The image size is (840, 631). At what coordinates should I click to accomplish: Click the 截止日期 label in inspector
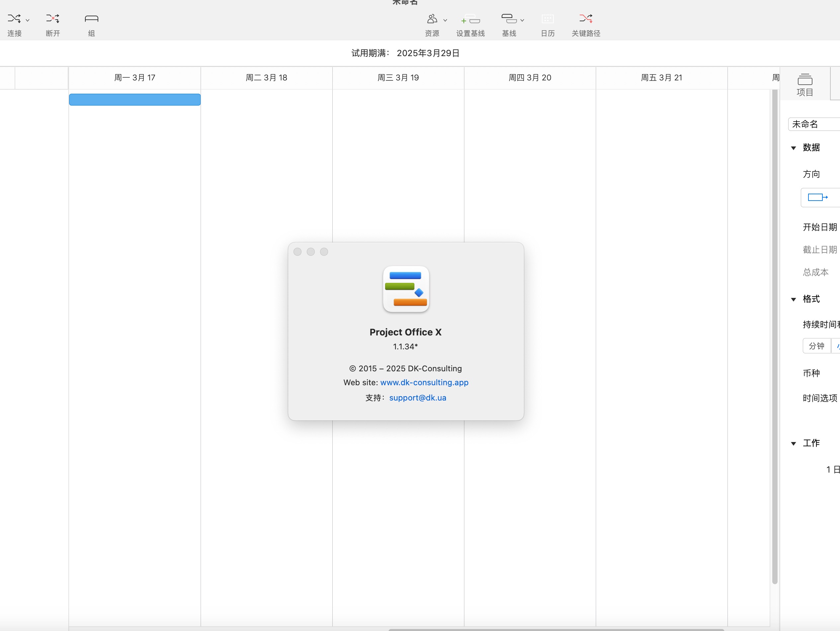pos(820,250)
